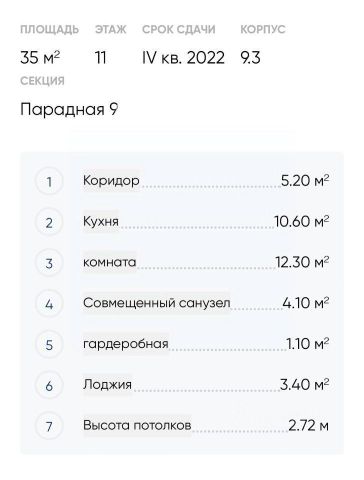Click the гардеробная label
The width and height of the screenshot is (364, 480).
point(126,344)
